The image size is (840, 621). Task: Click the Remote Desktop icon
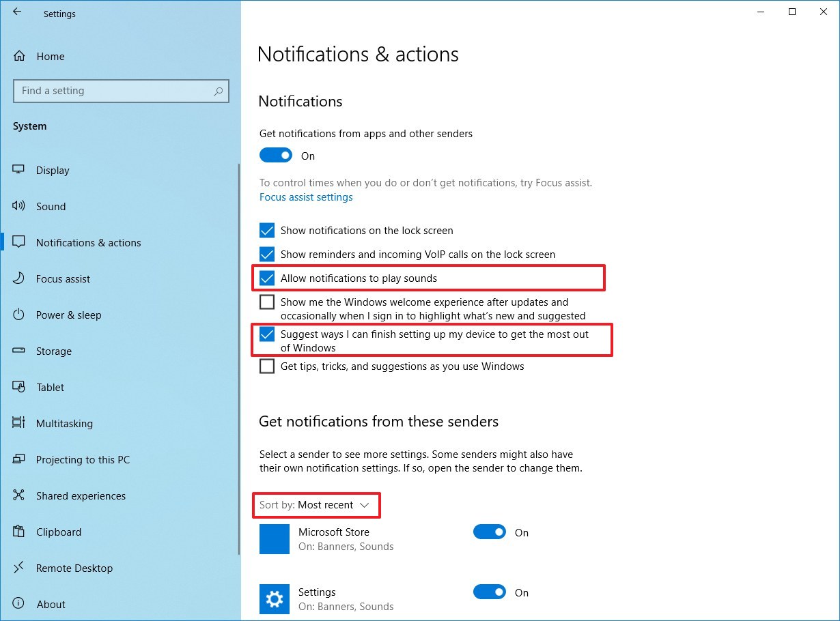tap(19, 568)
